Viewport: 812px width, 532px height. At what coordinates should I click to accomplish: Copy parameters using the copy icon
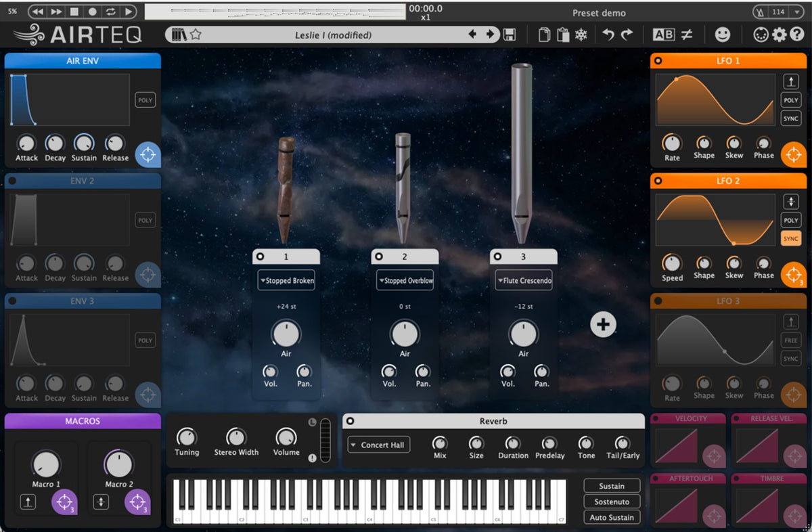click(x=544, y=35)
